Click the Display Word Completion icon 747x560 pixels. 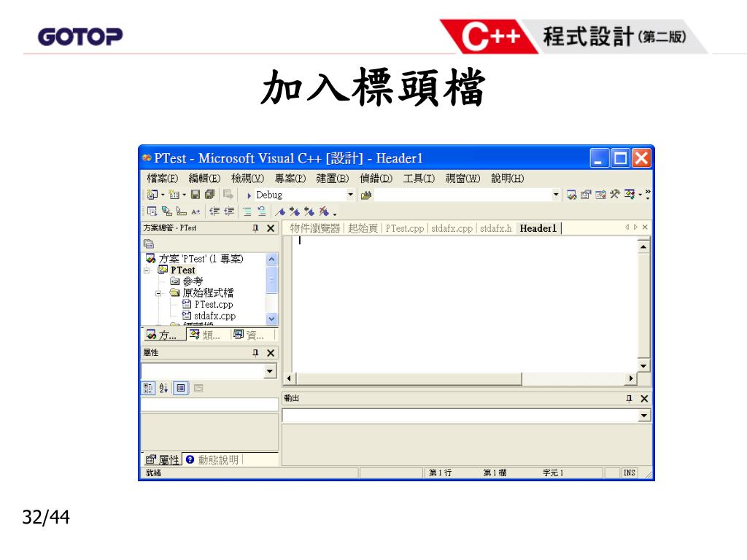196,211
